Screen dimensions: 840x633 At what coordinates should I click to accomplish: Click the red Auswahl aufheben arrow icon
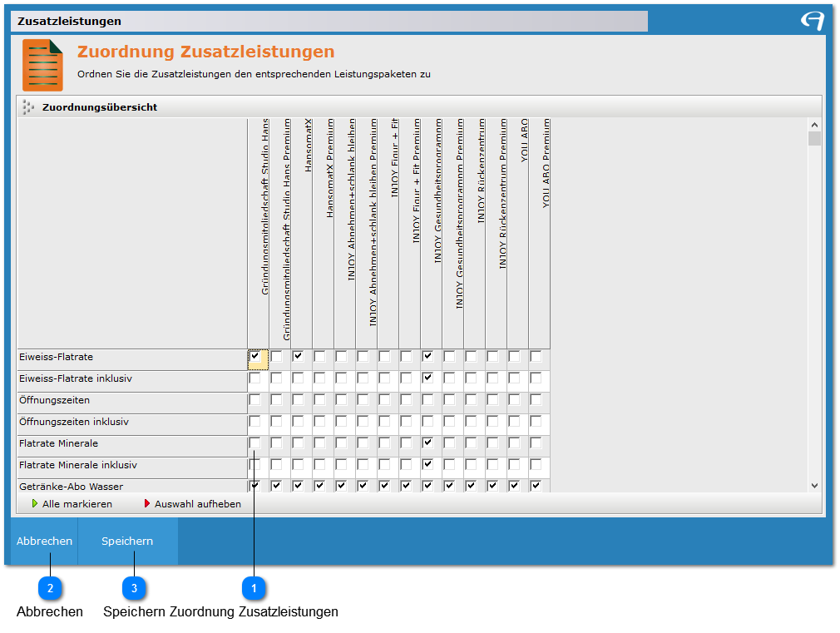pyautogui.click(x=147, y=504)
